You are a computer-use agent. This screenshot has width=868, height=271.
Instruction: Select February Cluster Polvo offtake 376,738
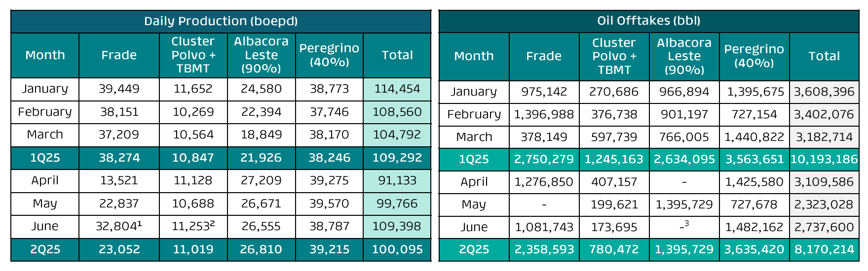(614, 114)
